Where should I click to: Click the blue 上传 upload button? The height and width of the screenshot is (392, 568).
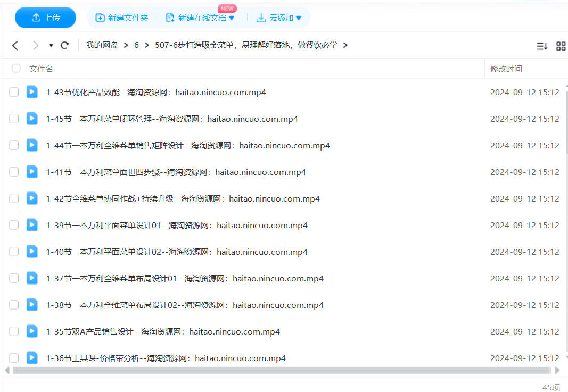45,18
